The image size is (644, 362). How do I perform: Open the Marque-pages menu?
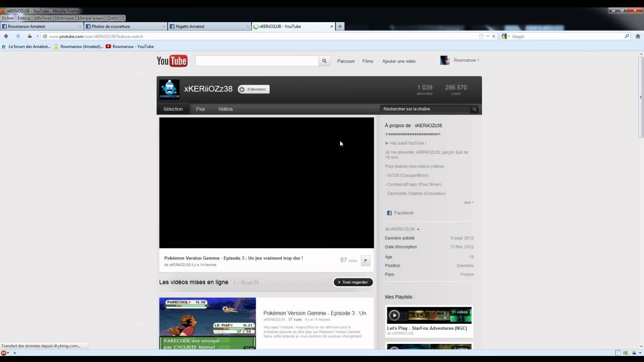tap(91, 18)
